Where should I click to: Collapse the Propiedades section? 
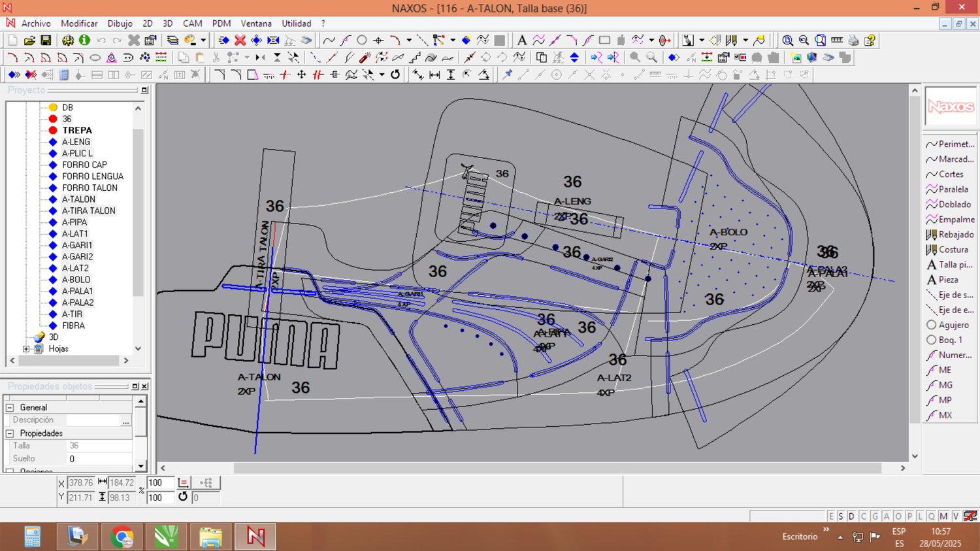pos(10,433)
